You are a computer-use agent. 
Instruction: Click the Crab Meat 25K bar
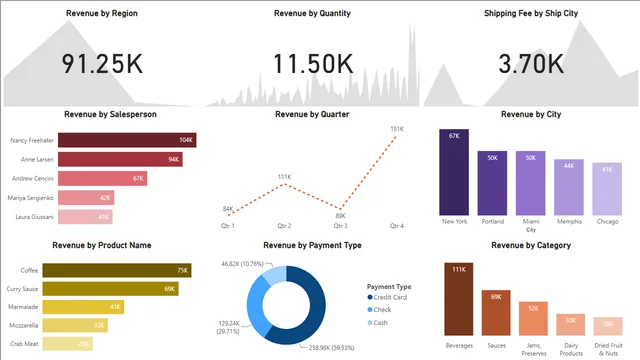pyautogui.click(x=67, y=344)
